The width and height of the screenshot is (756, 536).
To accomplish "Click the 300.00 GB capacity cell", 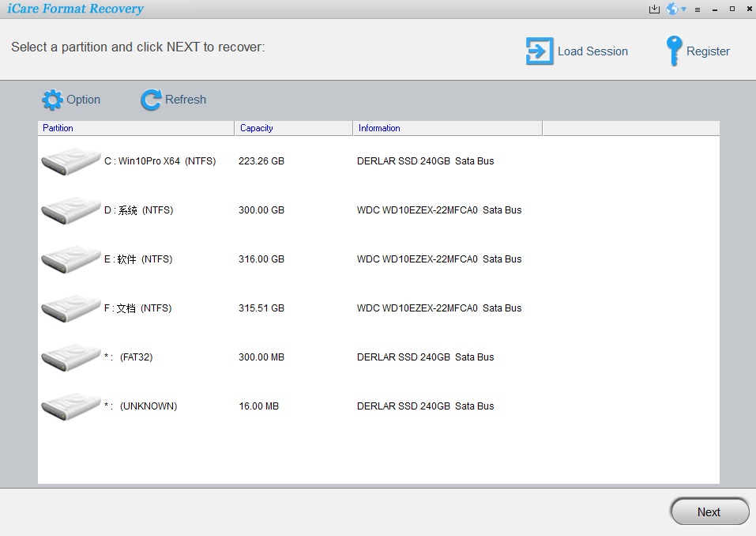I will [261, 210].
